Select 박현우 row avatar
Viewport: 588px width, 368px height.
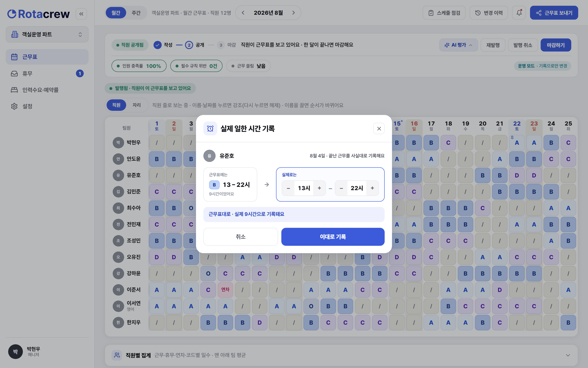(118, 142)
